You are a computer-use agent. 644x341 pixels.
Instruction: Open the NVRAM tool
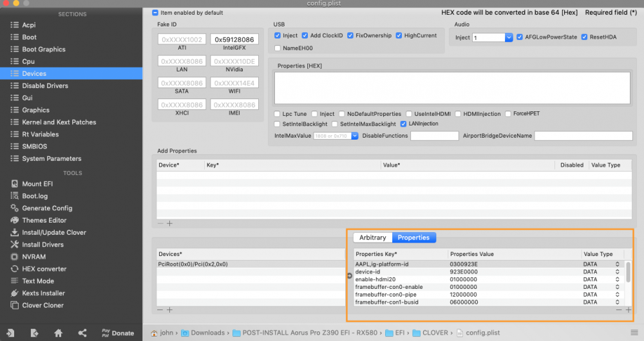pyautogui.click(x=33, y=257)
